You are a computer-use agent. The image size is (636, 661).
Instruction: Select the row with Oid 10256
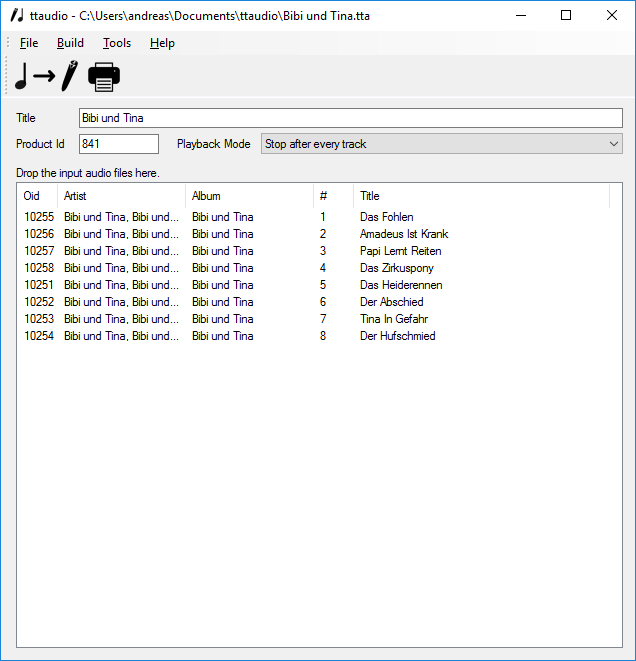314,234
